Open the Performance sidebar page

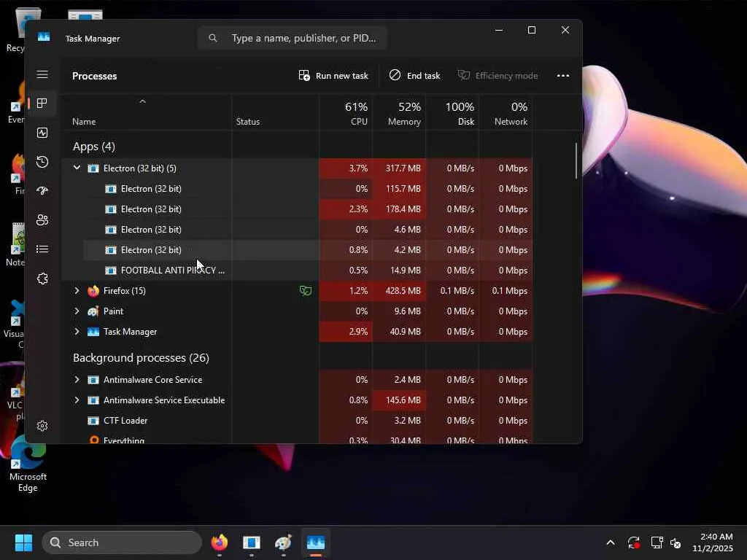[42, 133]
